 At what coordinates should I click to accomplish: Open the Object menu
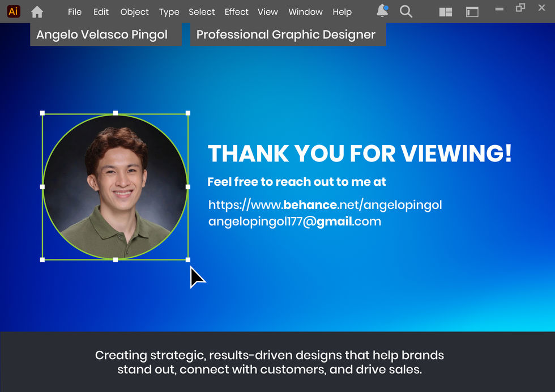[135, 12]
